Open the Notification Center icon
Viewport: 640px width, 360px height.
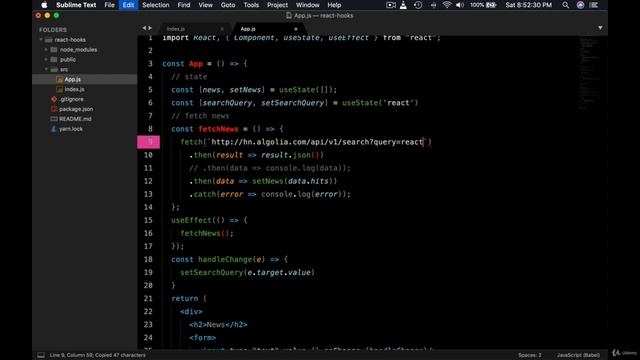pyautogui.click(x=594, y=5)
